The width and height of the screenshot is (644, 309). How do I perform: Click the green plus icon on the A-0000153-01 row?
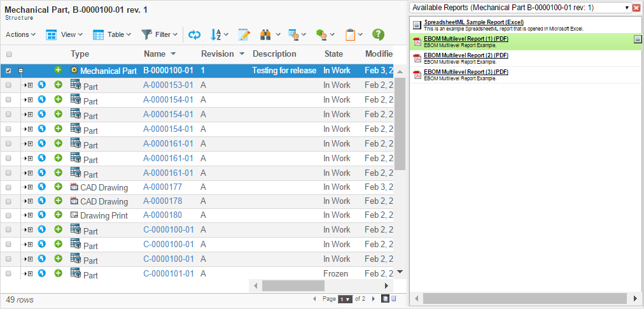(x=58, y=84)
